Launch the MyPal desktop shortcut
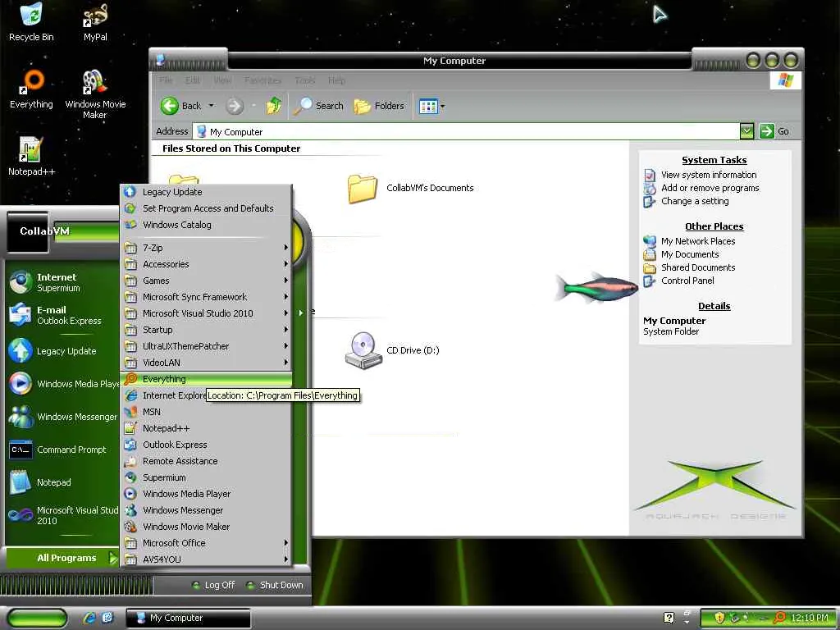This screenshot has height=630, width=840. point(95,21)
